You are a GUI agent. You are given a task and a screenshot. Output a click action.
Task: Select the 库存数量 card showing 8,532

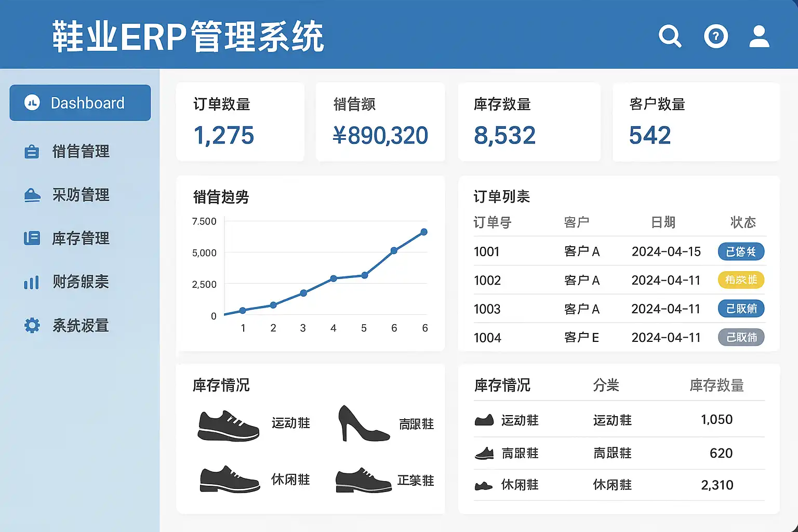(529, 122)
